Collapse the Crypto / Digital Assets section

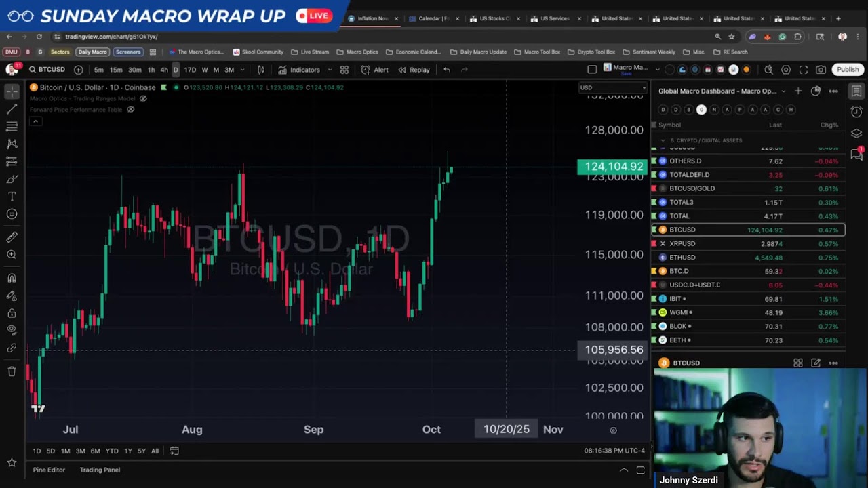pos(663,140)
